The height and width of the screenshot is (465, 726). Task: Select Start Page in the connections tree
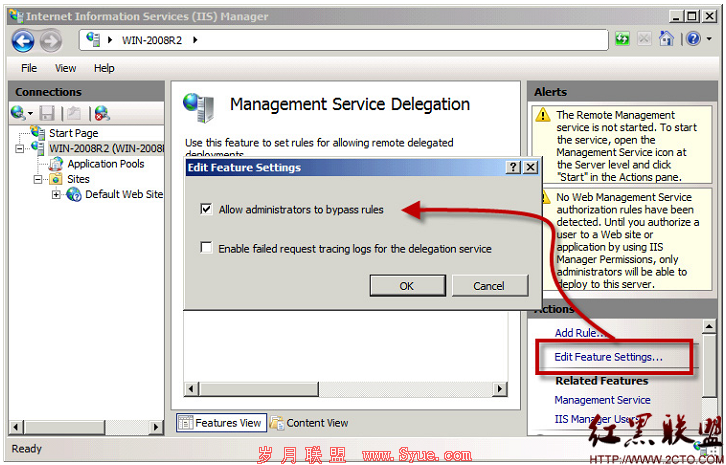[74, 133]
